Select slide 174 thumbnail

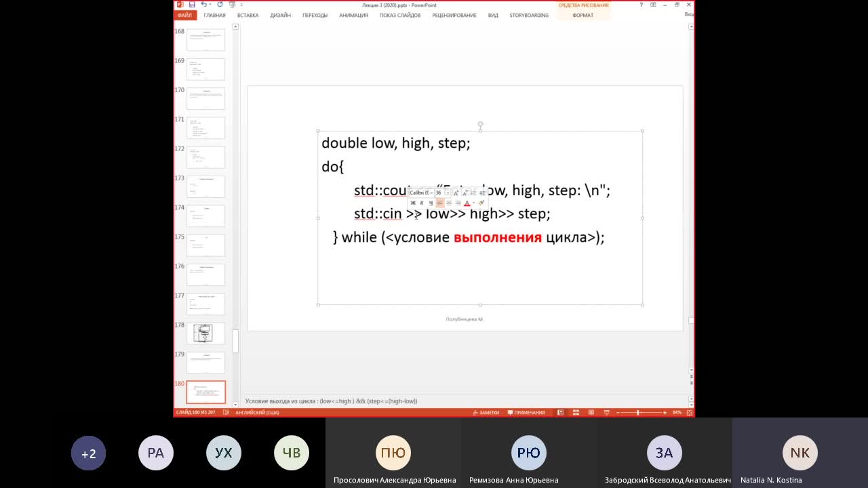[205, 216]
